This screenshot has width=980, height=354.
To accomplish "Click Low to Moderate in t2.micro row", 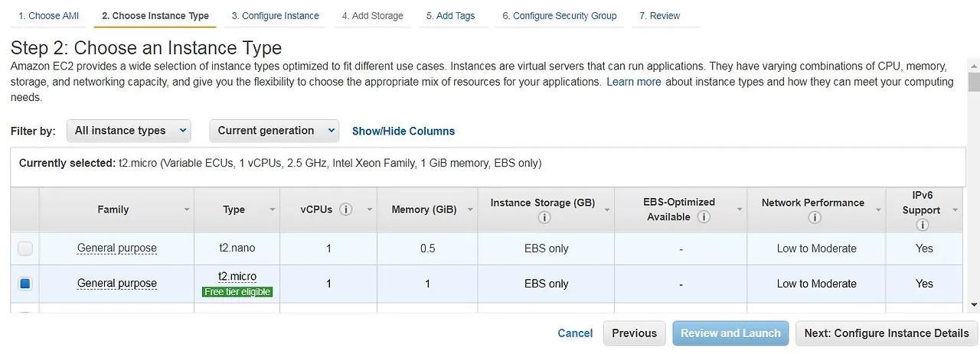I will pyautogui.click(x=817, y=284).
